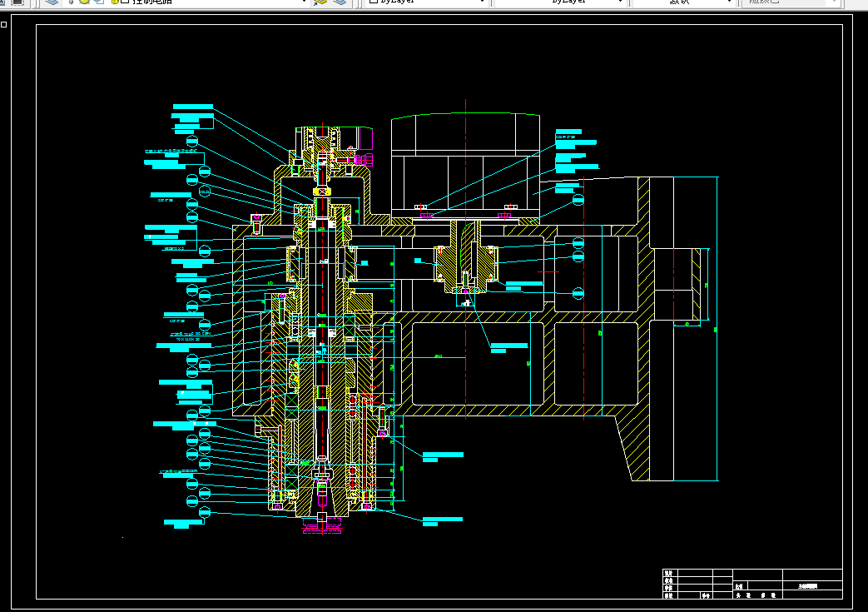Click the dark icon at far-left of toolbar

(x=17, y=2)
